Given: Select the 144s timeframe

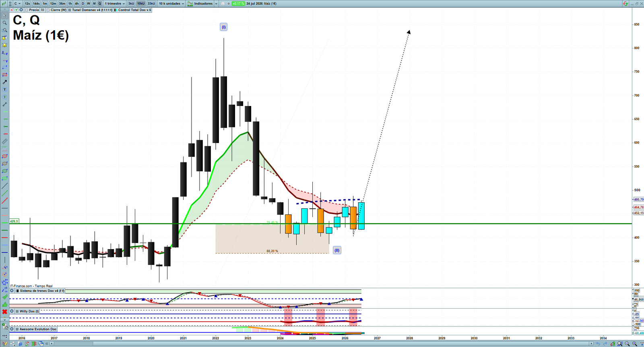Looking at the screenshot, I should (x=36, y=4).
